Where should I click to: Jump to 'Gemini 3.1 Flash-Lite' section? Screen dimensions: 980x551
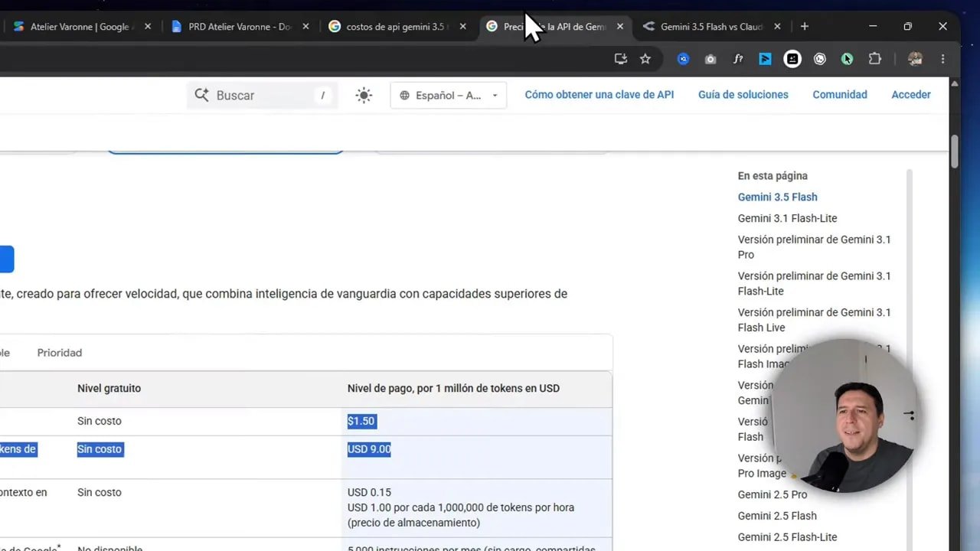pos(787,218)
